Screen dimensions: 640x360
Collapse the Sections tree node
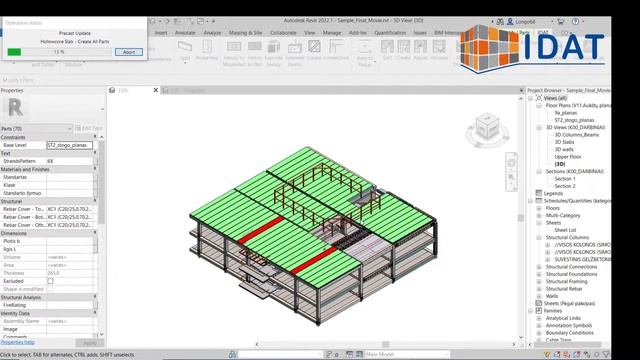[539, 172]
